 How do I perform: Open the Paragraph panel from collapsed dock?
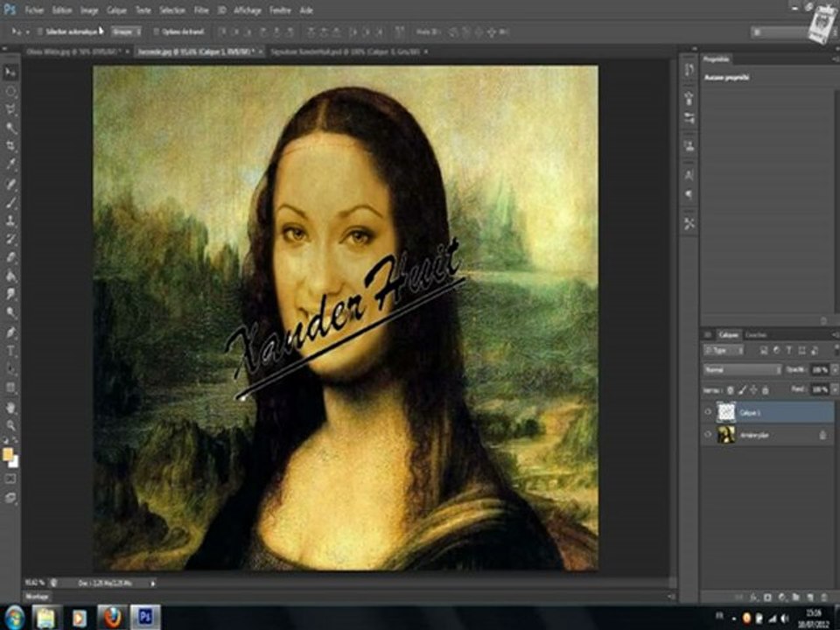[x=689, y=194]
